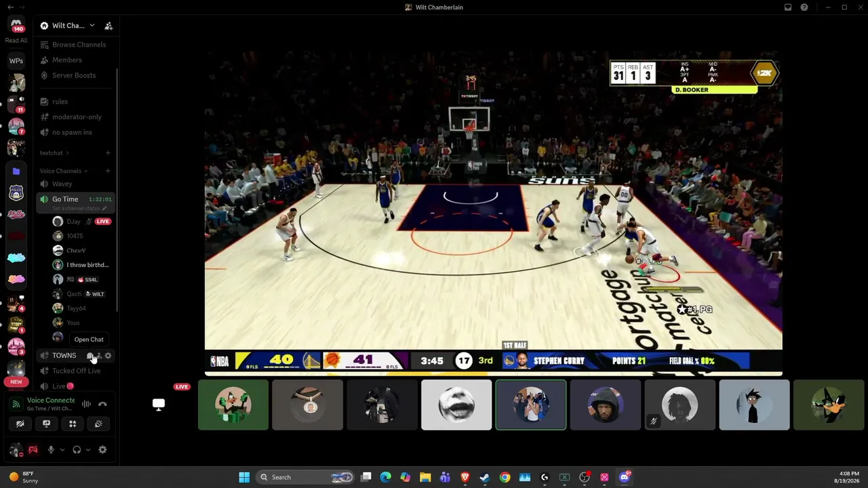Select the white mask avatar participant tile

(x=456, y=405)
